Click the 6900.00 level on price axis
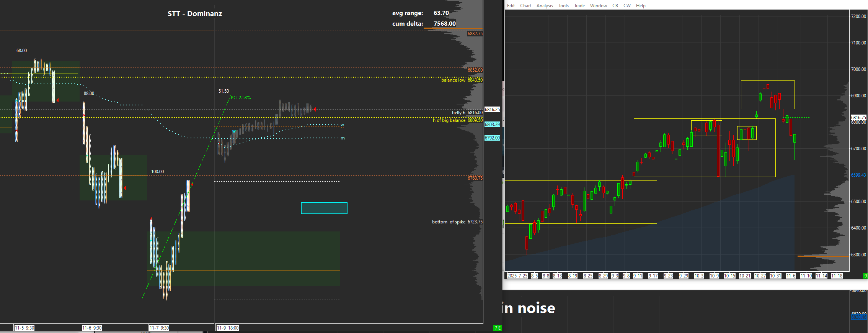This screenshot has height=333, width=868. pos(858,96)
